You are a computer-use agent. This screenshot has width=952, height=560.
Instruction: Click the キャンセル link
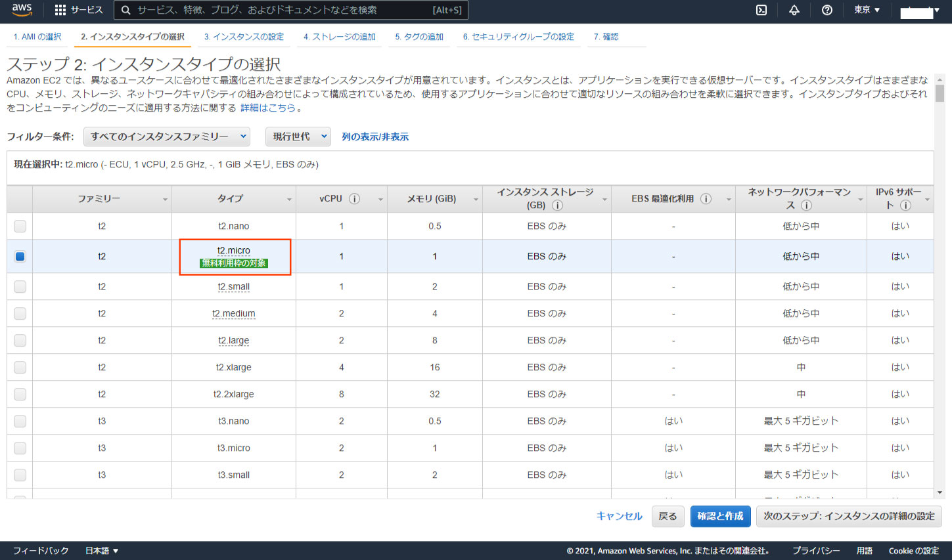click(619, 516)
